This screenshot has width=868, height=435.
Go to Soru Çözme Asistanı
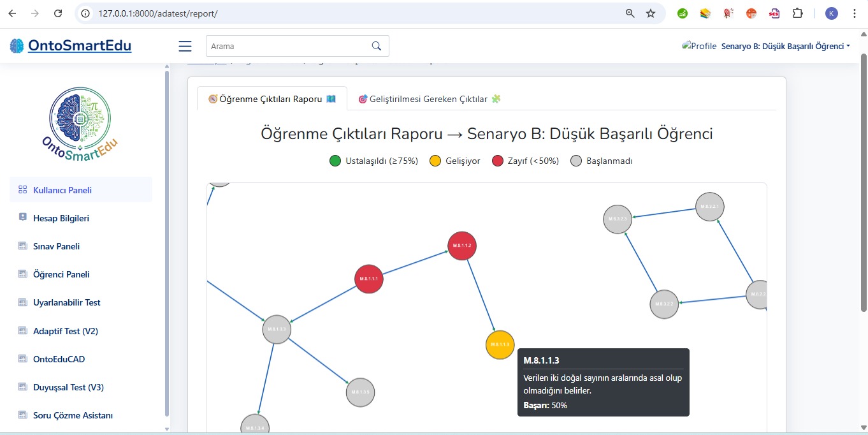(x=73, y=415)
